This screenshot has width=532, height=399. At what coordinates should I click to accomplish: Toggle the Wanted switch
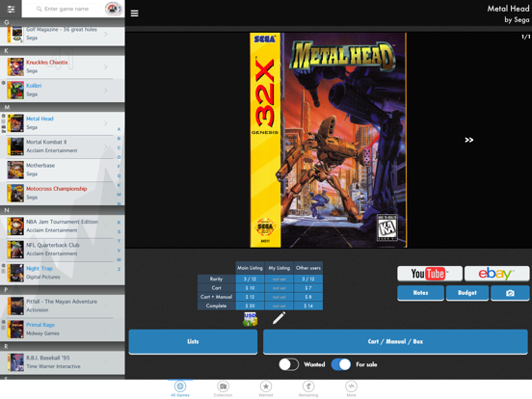(x=289, y=364)
